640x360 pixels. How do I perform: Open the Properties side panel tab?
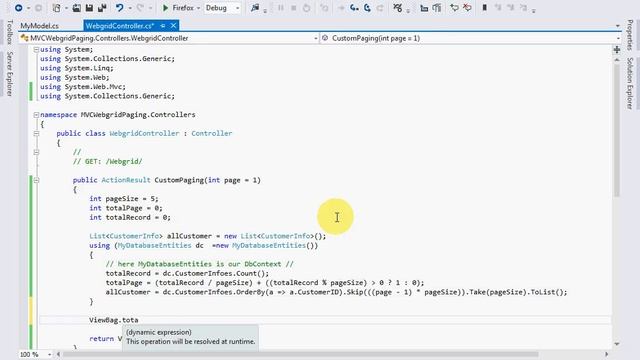(x=630, y=35)
